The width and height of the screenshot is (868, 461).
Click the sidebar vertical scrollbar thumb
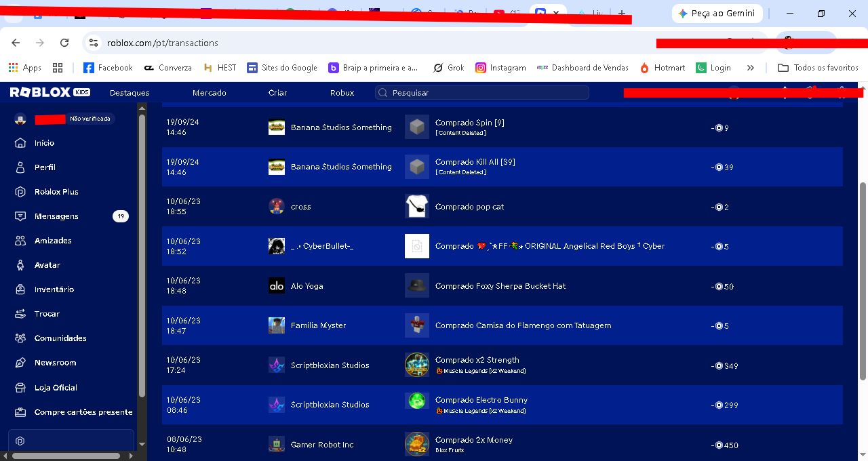tap(142, 256)
